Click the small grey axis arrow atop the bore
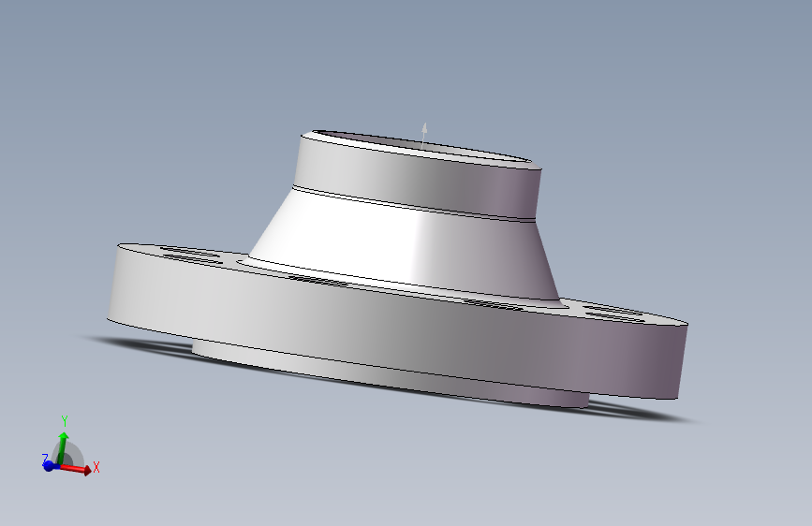Image resolution: width=812 pixels, height=526 pixels. [424, 136]
